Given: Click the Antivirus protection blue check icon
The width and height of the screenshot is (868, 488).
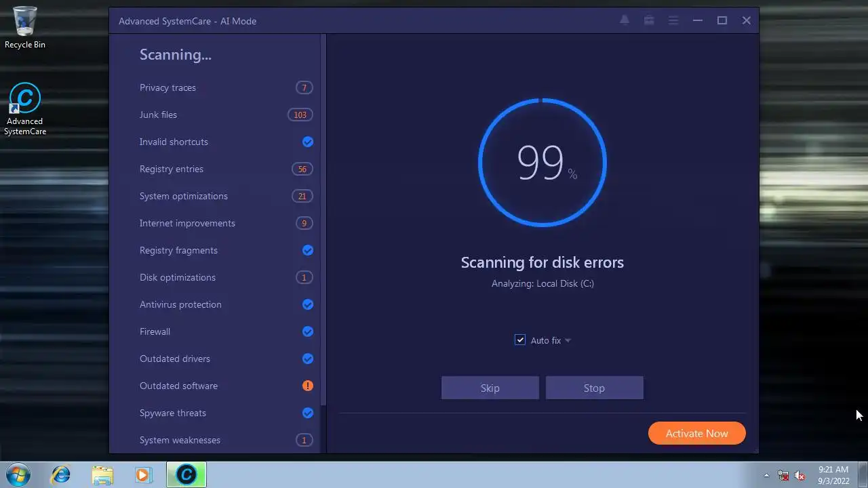Looking at the screenshot, I should click(308, 304).
